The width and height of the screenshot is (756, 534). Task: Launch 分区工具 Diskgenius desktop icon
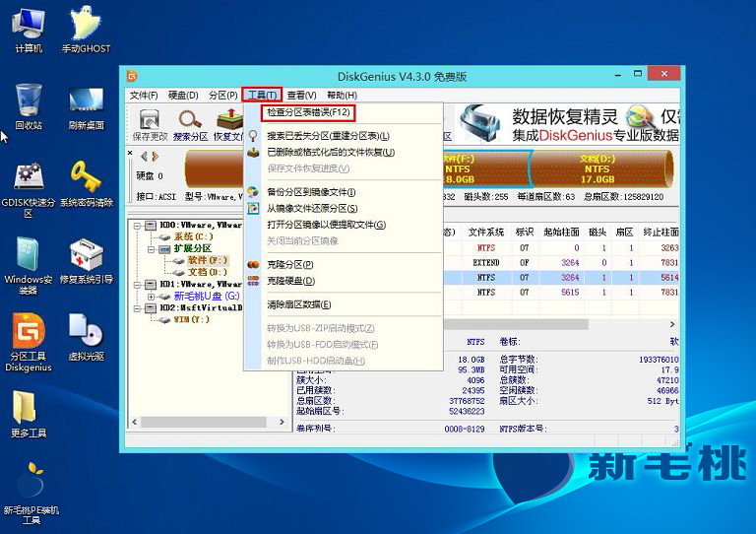tap(29, 343)
